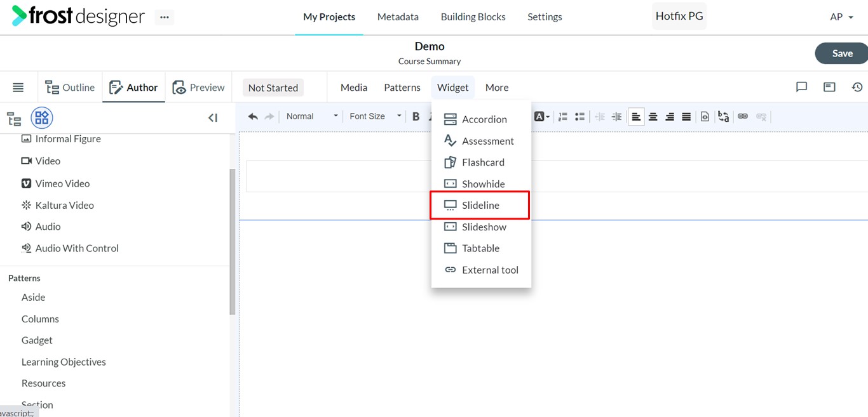
Task: Select Slideline widget
Action: coord(481,205)
